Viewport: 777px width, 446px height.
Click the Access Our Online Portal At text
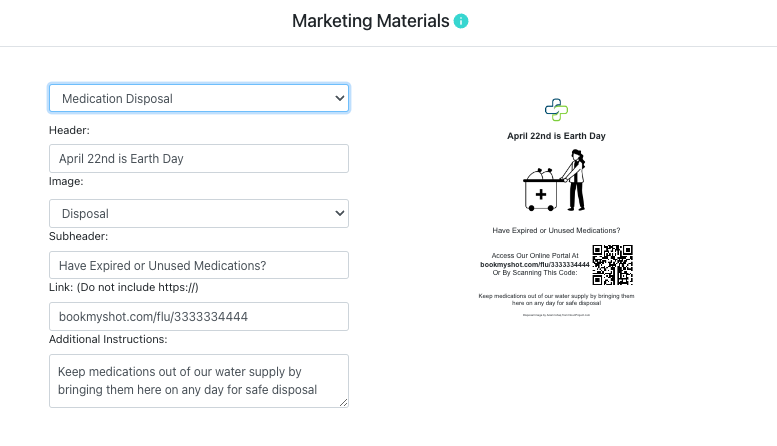535,256
